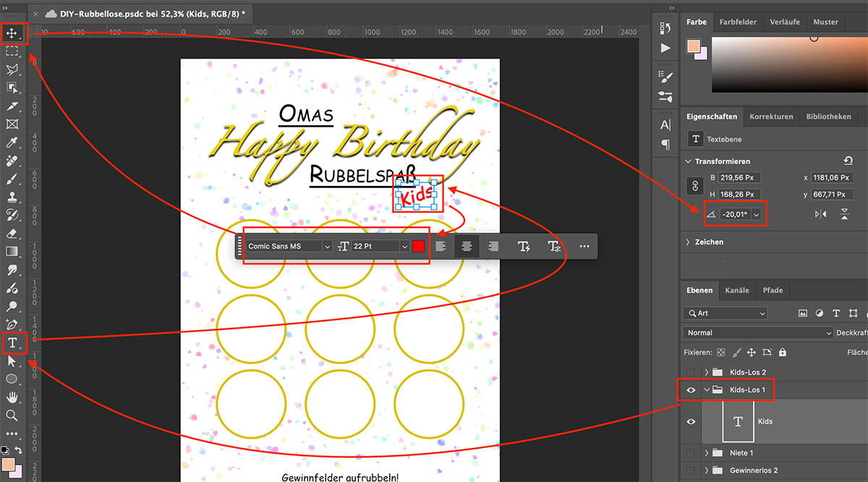Screen dimensions: 868x482
Task: Open the Art layer filter dropdown
Action: coord(724,313)
